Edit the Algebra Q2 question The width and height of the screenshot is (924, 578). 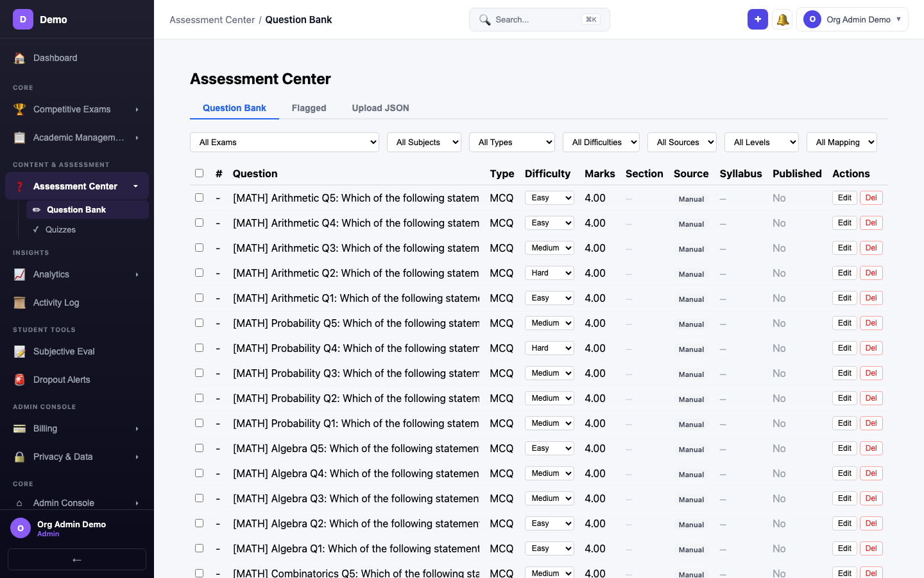pos(844,523)
